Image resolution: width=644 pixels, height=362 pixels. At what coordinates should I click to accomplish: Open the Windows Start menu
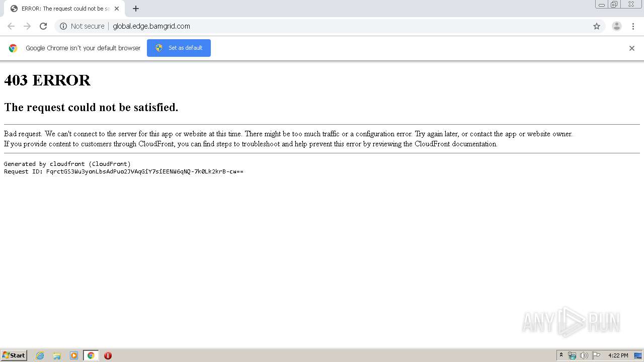tap(14, 355)
